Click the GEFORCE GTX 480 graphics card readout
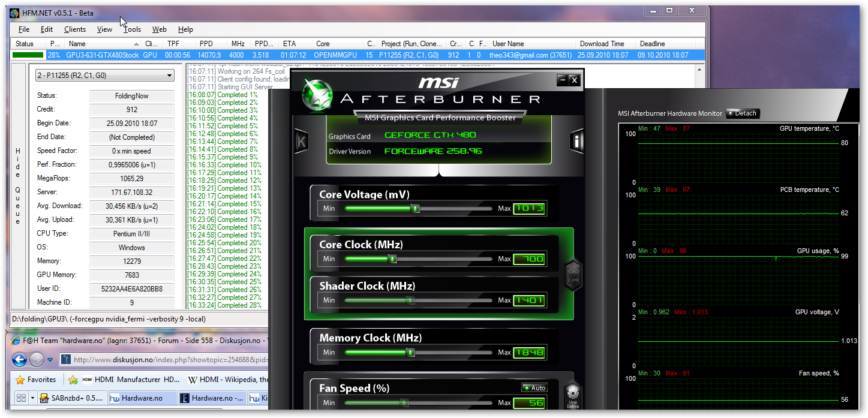Screen dimensions: 868x418 point(430,136)
